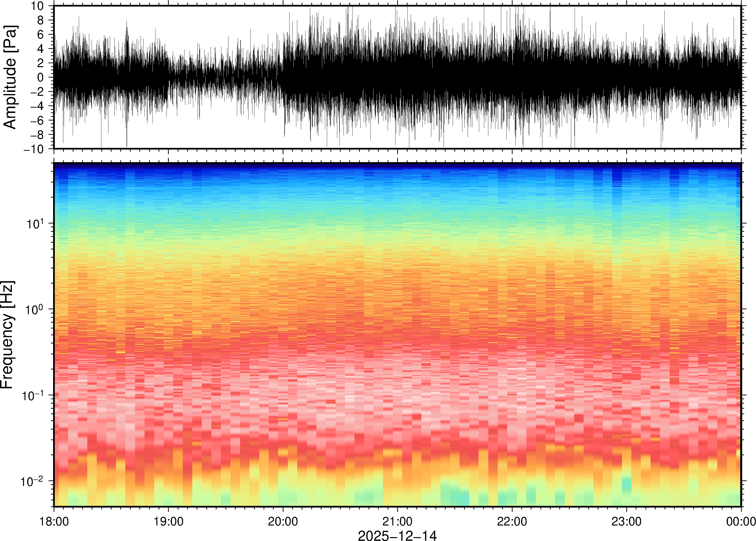Click the 10¹ frequency tick label

click(35, 223)
